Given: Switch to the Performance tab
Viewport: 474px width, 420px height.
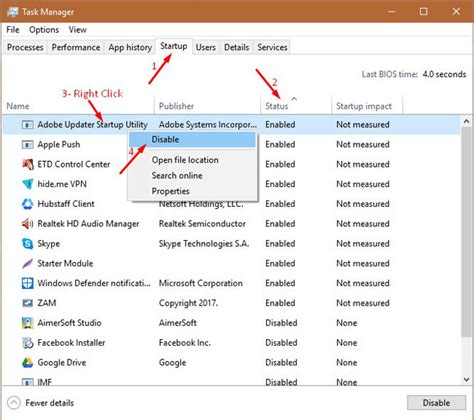Looking at the screenshot, I should (x=76, y=47).
